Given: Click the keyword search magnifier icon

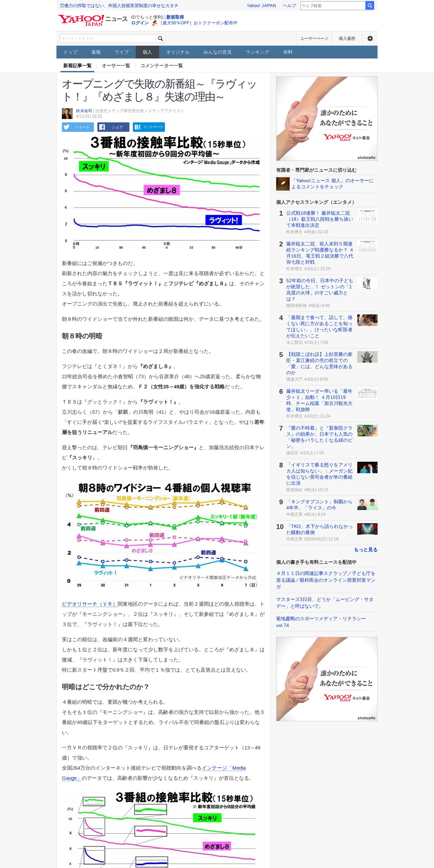Looking at the screenshot, I should click(161, 39).
